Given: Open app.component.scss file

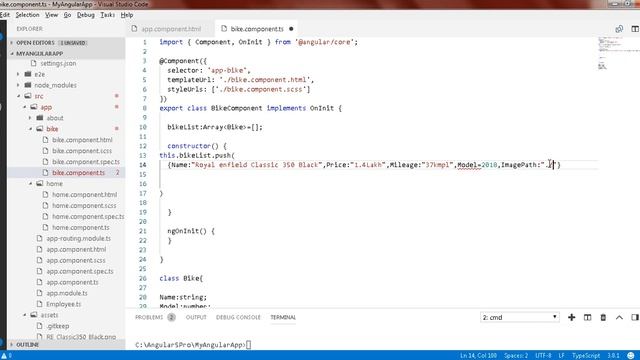Looking at the screenshot, I should [x=76, y=260].
